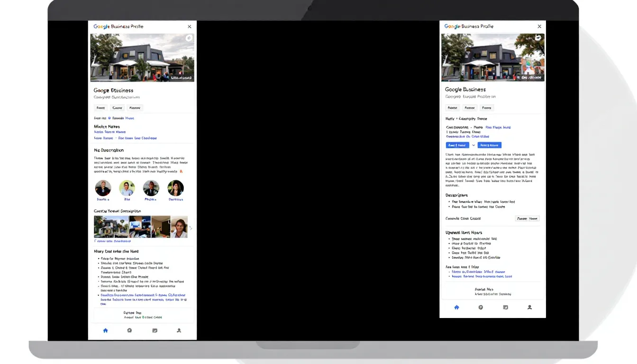Open third bottom-bar icon in left panel
Screen dimensions: 637x364
click(x=155, y=330)
